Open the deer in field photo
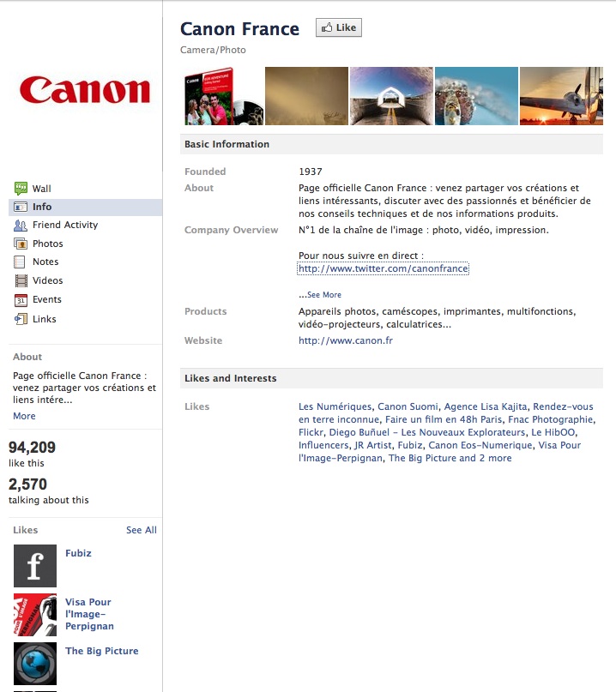 click(x=306, y=96)
